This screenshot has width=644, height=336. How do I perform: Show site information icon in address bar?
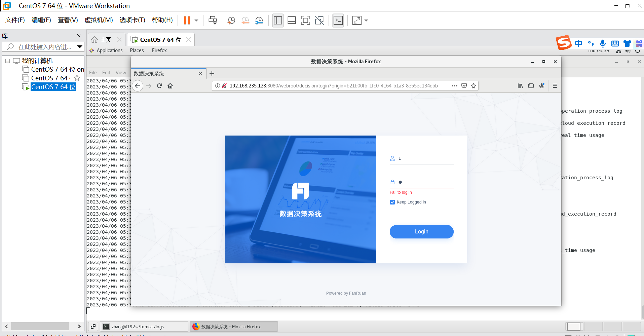point(218,86)
